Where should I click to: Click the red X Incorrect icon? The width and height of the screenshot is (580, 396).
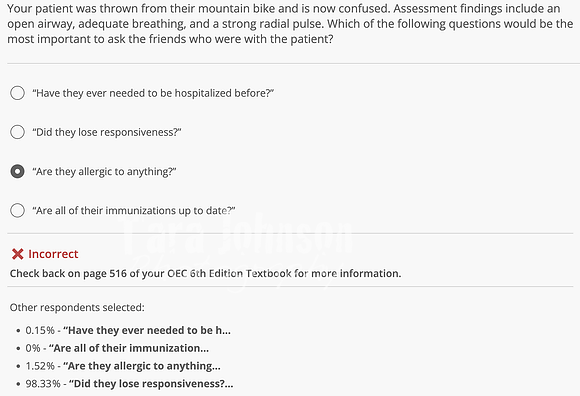17,254
